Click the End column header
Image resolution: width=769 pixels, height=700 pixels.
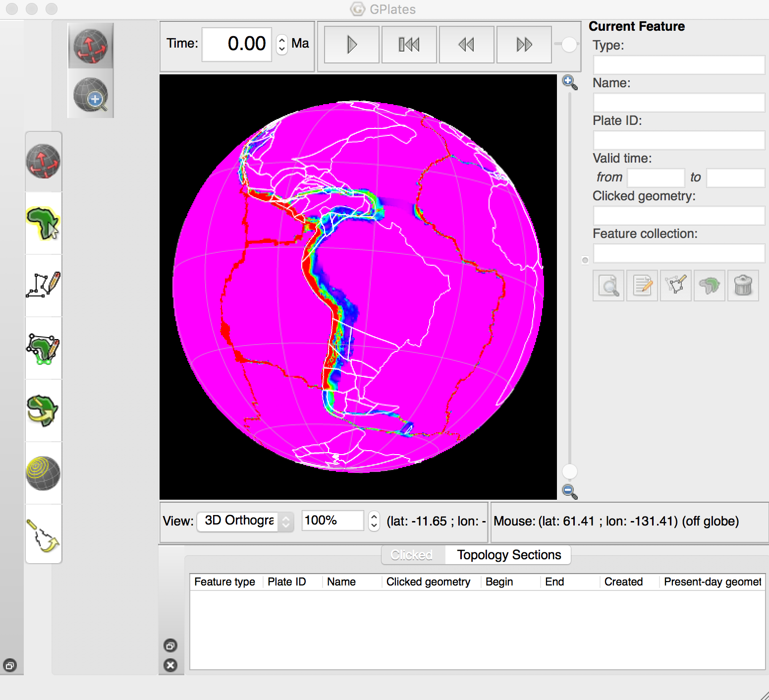tap(570, 582)
